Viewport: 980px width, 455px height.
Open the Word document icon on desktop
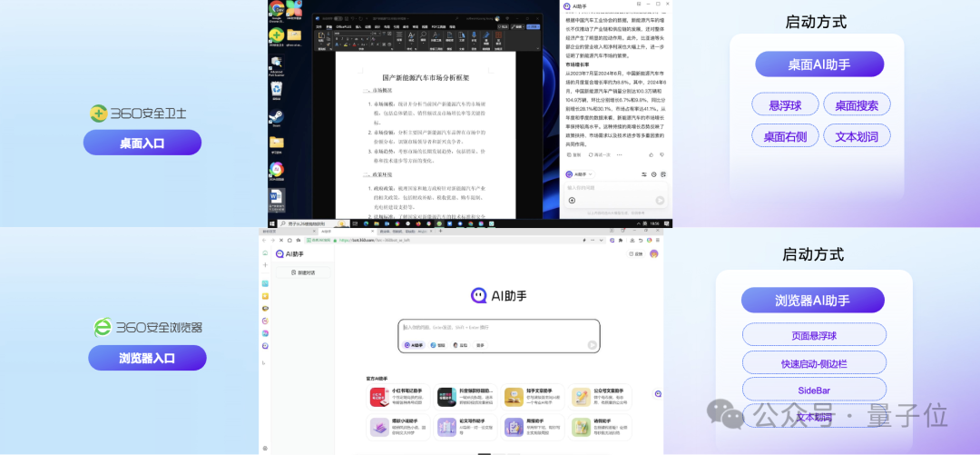click(276, 199)
